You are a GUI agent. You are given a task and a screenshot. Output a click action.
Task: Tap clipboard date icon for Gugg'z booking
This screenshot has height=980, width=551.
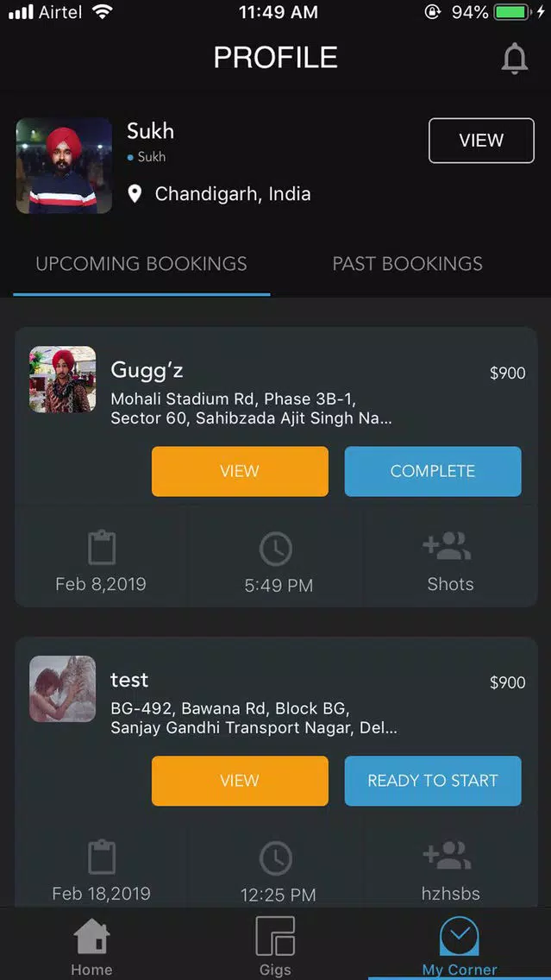pyautogui.click(x=101, y=548)
